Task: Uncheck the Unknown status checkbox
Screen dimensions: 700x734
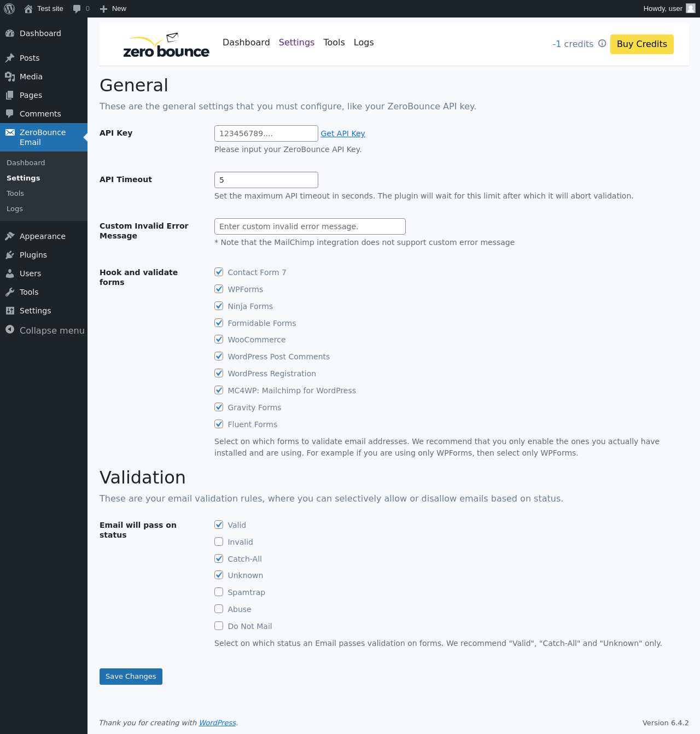Action: click(219, 575)
